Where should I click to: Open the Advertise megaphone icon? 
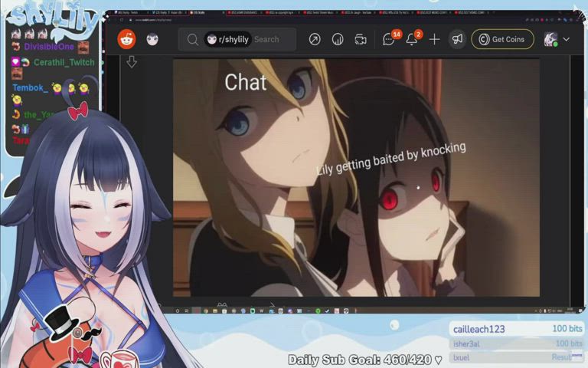[x=457, y=40]
